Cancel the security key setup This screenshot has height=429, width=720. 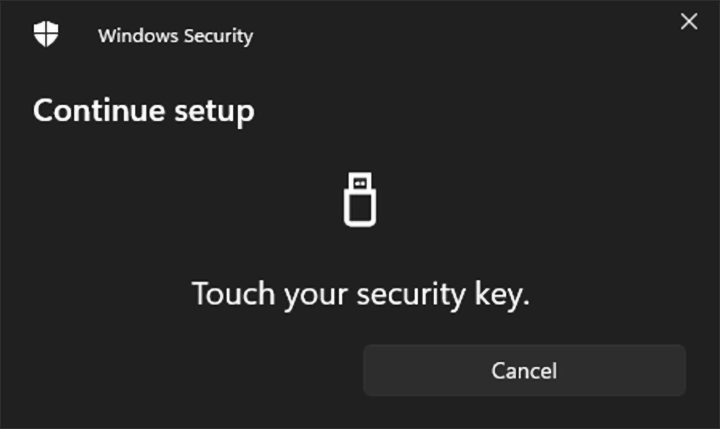pyautogui.click(x=524, y=371)
